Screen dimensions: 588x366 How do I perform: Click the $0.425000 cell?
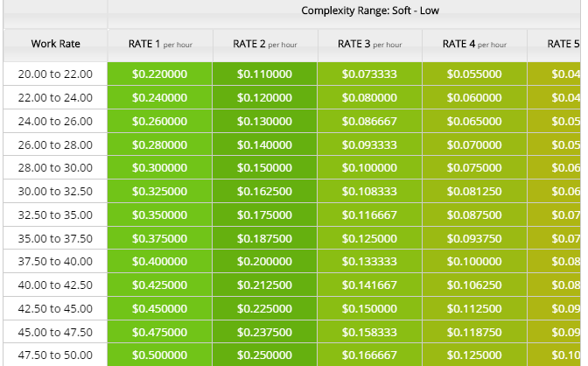click(160, 285)
